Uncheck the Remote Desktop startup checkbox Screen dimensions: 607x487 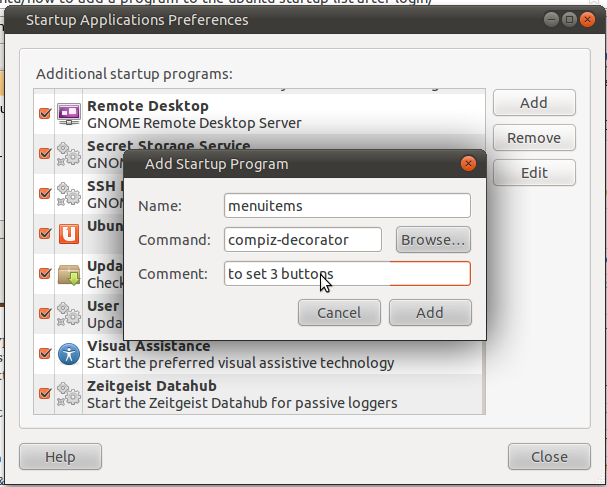coord(45,113)
